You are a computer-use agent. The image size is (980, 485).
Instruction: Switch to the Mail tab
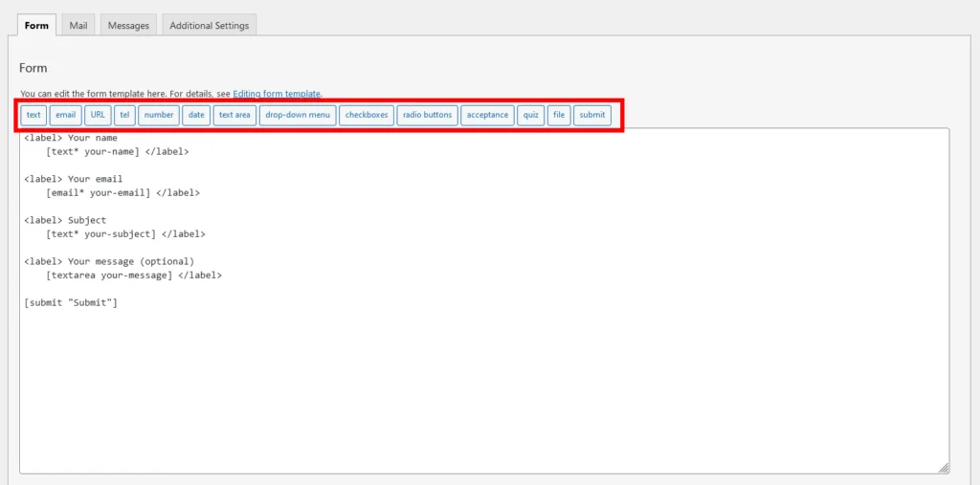click(x=78, y=26)
